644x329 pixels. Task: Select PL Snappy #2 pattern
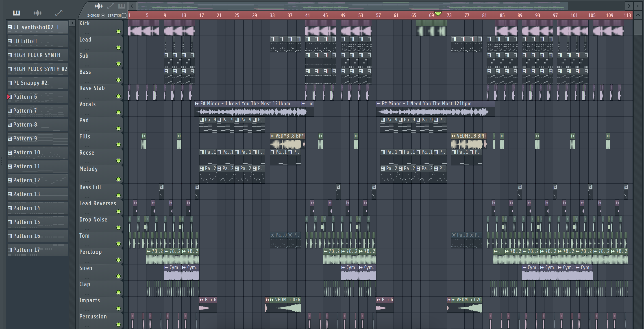click(x=37, y=83)
